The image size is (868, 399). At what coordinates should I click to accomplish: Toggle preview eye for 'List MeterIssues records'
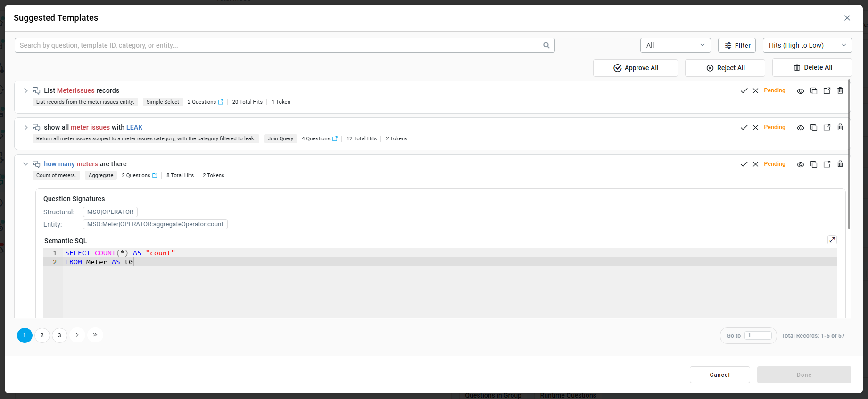point(801,91)
